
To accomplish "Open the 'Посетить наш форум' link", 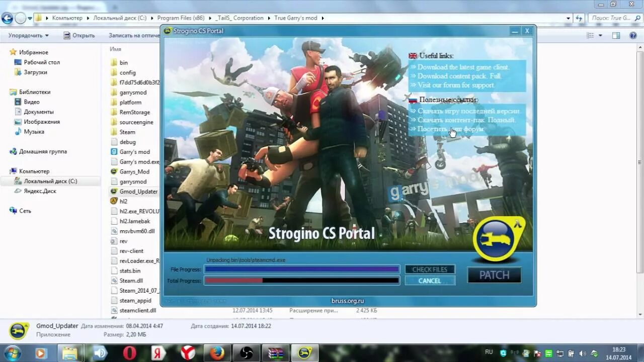I will [x=451, y=129].
